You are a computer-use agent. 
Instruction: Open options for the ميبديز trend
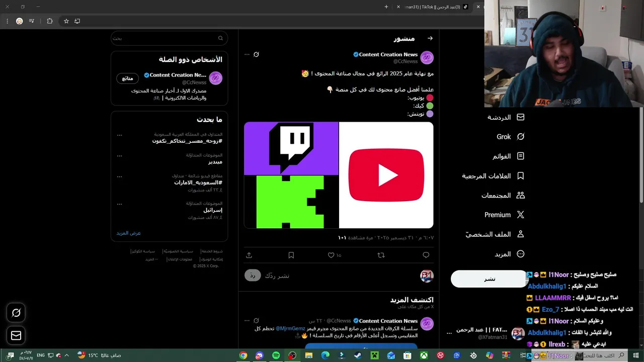pos(119,155)
